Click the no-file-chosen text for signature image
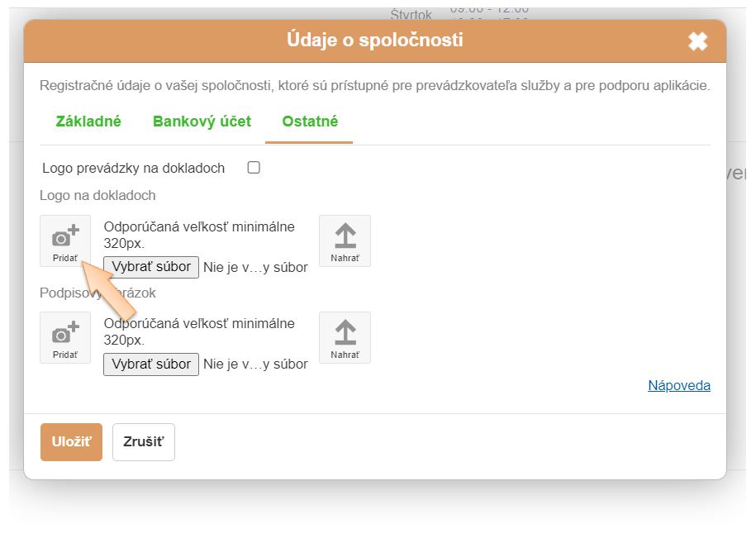Screen dimensions: 756x543 [255, 364]
